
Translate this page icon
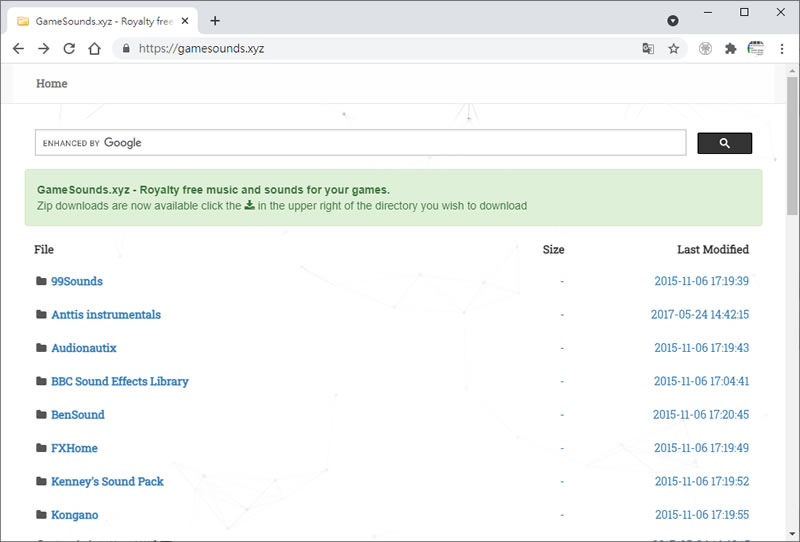tap(648, 48)
